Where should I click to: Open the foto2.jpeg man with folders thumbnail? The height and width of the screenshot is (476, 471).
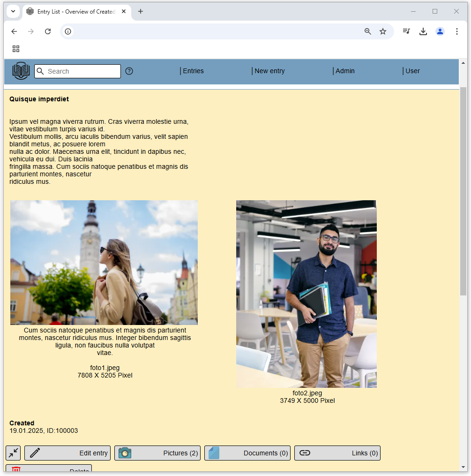307,294
